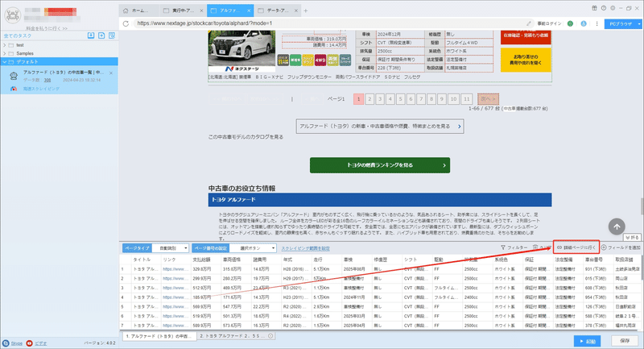Screen dimensions: 644x349
Task: Open the ページ番号の設定 選択ボタン dropdown
Action: coord(253,248)
